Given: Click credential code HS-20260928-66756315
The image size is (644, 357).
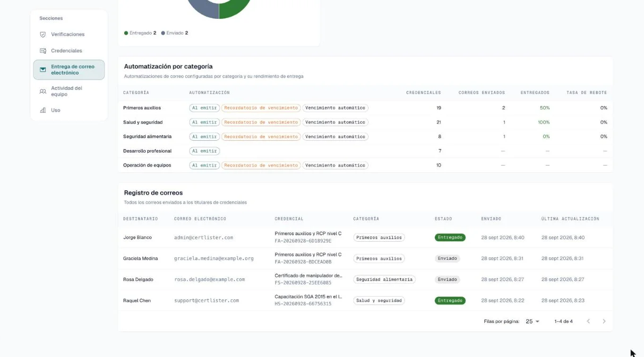Looking at the screenshot, I should [x=303, y=304].
